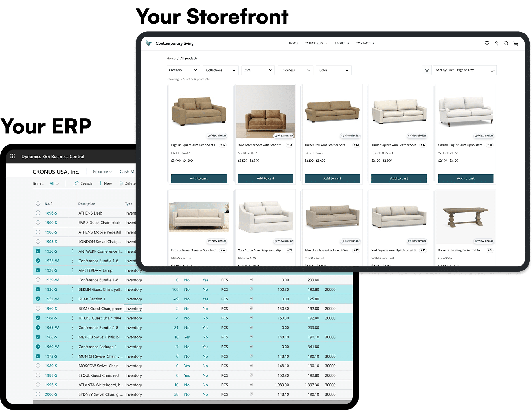Click the New plus icon in ERP toolbar
532x410 pixels.
100,183
